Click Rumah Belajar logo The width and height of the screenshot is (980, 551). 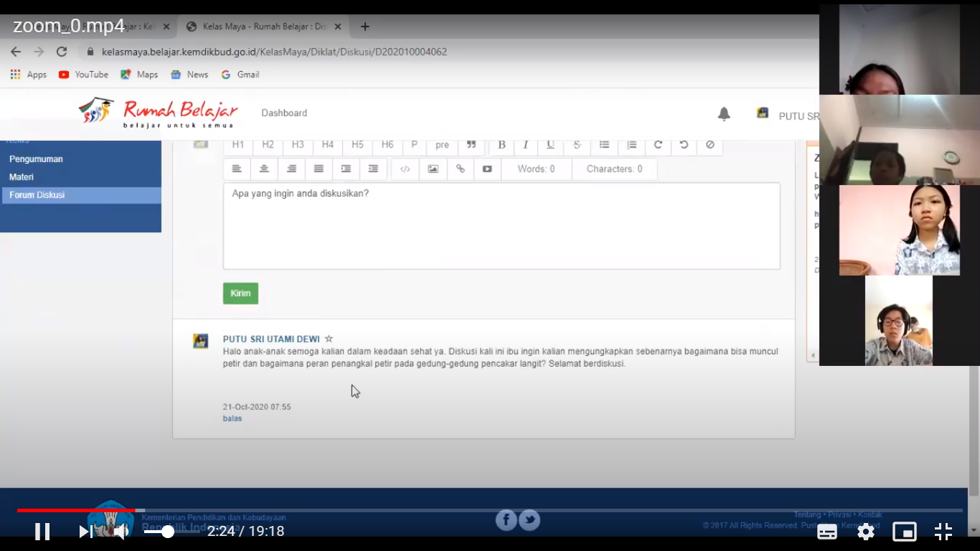158,113
